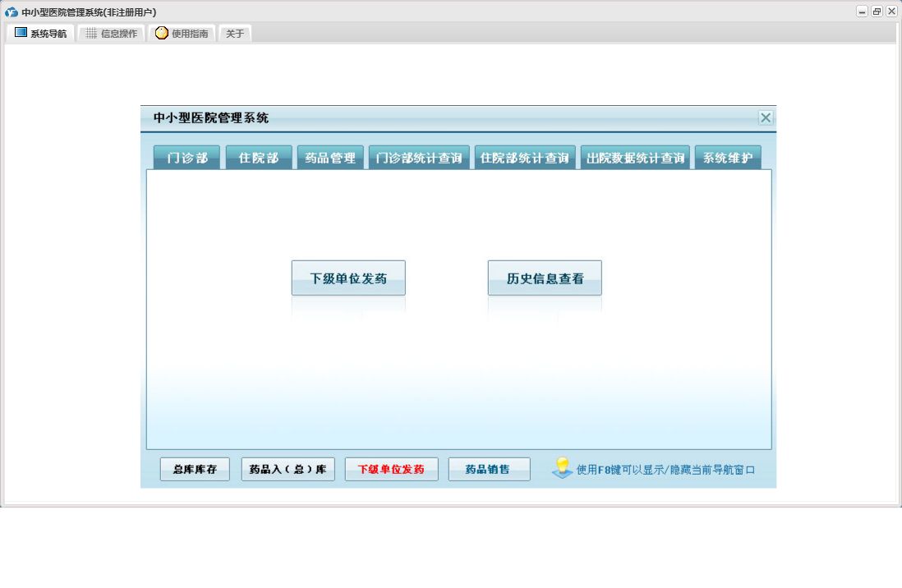The height and width of the screenshot is (588, 902).
Task: Click the F8 navigation hint text
Action: click(665, 470)
